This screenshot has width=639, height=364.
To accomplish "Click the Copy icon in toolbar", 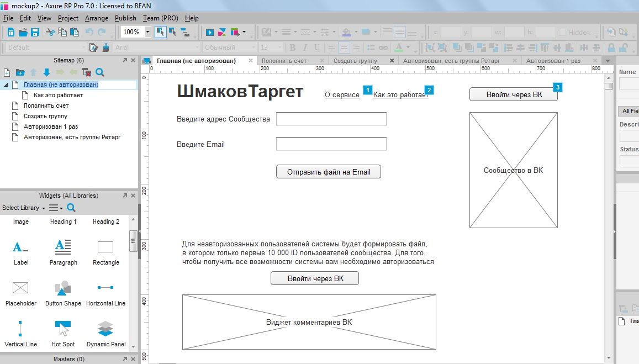I will pos(62,32).
